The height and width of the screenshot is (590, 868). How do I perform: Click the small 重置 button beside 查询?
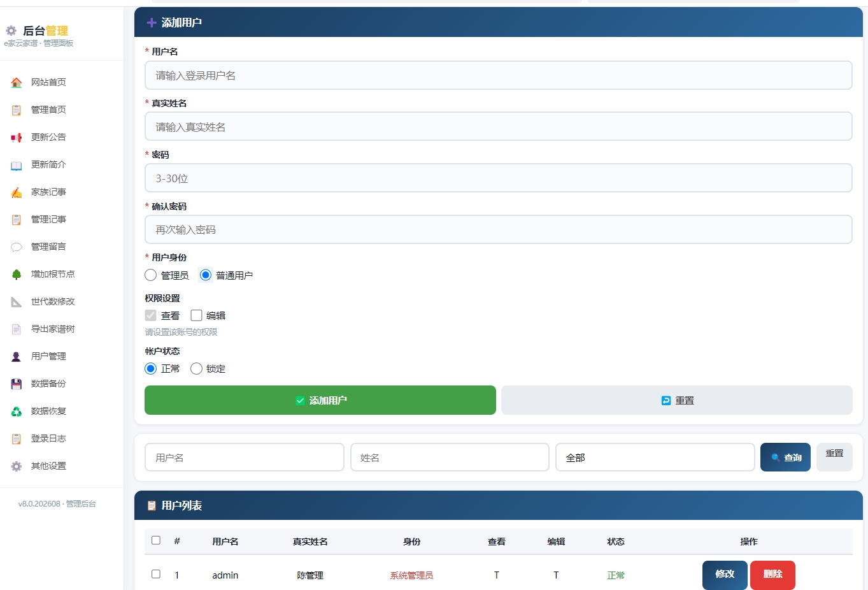click(x=834, y=457)
